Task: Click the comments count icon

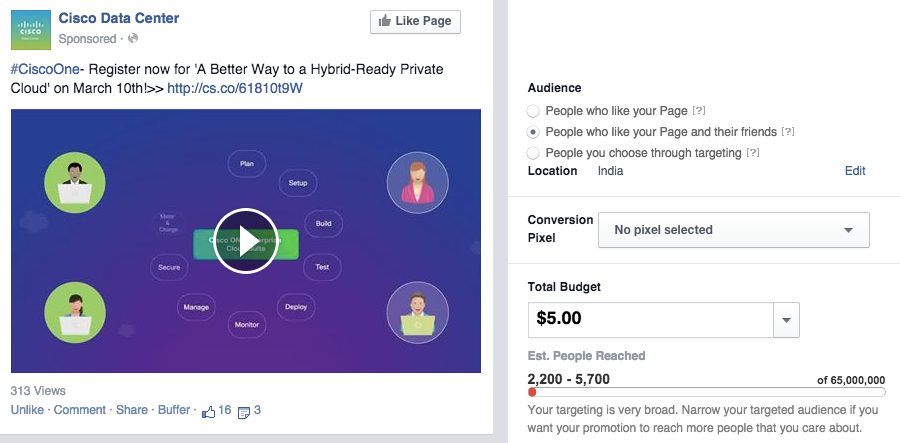Action: [x=243, y=412]
